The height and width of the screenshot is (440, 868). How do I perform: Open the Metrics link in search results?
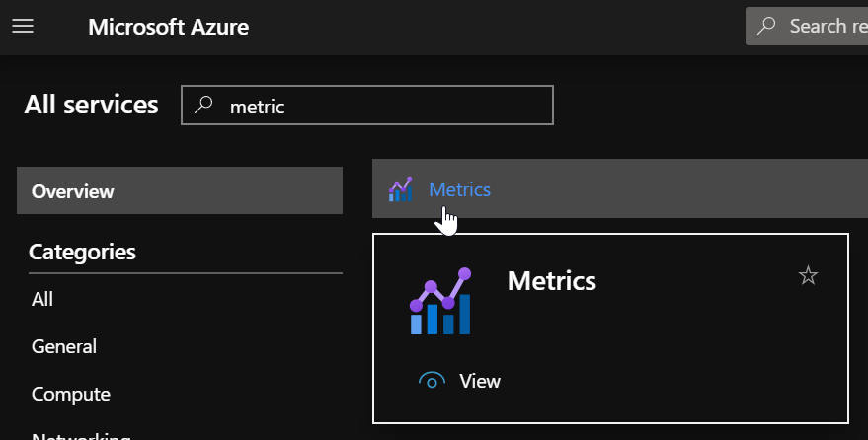459,189
